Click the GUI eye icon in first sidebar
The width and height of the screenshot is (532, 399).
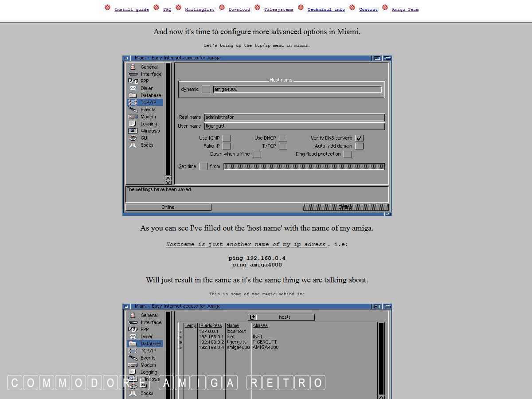tap(133, 138)
